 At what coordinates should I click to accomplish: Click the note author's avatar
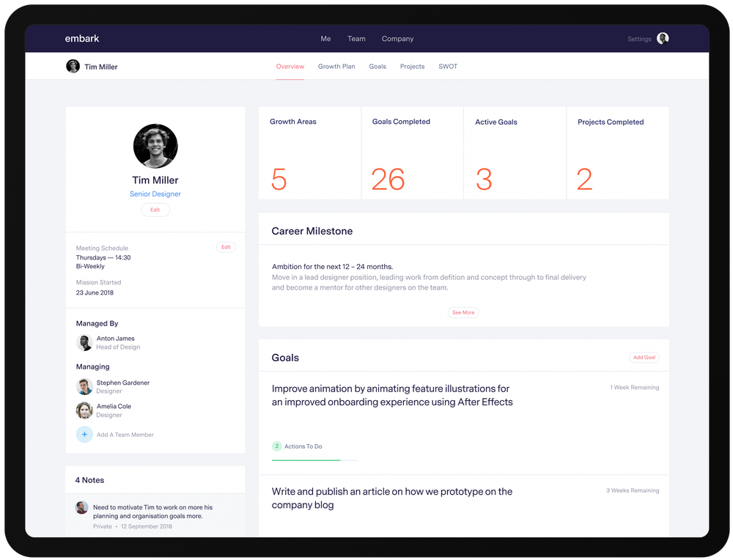pyautogui.click(x=82, y=508)
